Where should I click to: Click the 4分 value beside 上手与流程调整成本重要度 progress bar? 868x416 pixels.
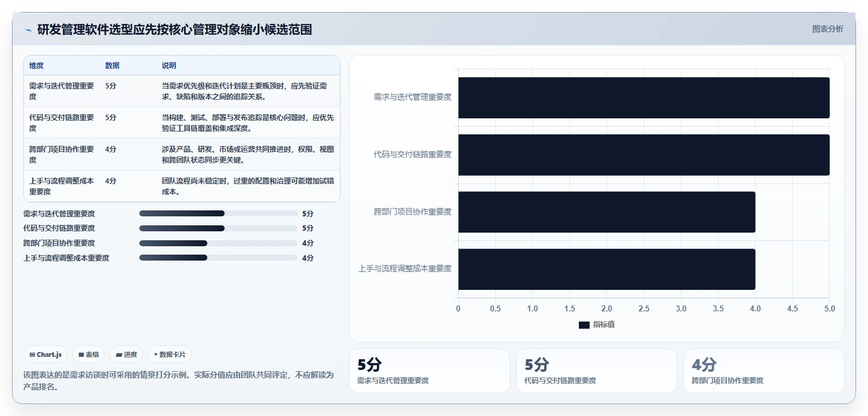tap(308, 258)
